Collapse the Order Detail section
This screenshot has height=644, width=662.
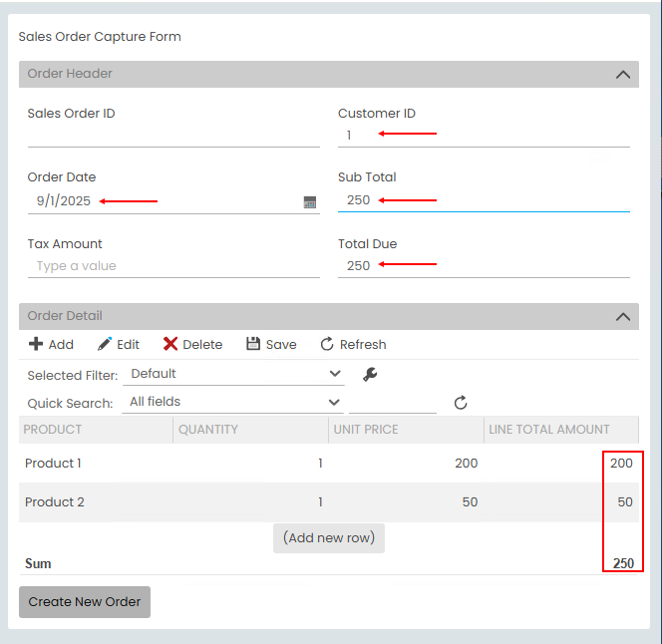[x=623, y=316]
